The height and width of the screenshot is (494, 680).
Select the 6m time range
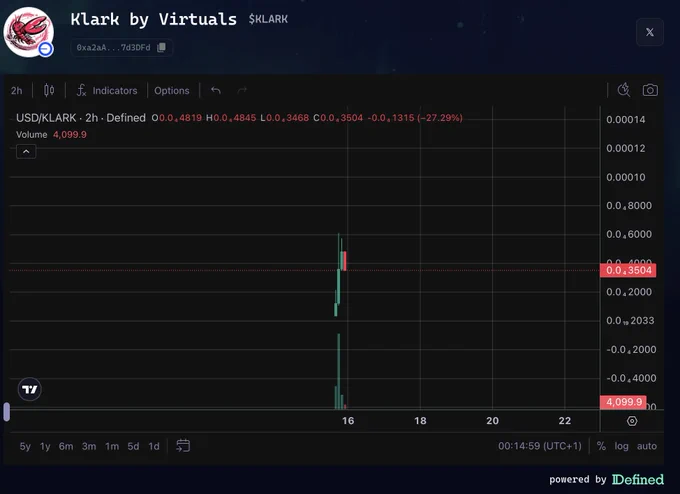point(66,446)
